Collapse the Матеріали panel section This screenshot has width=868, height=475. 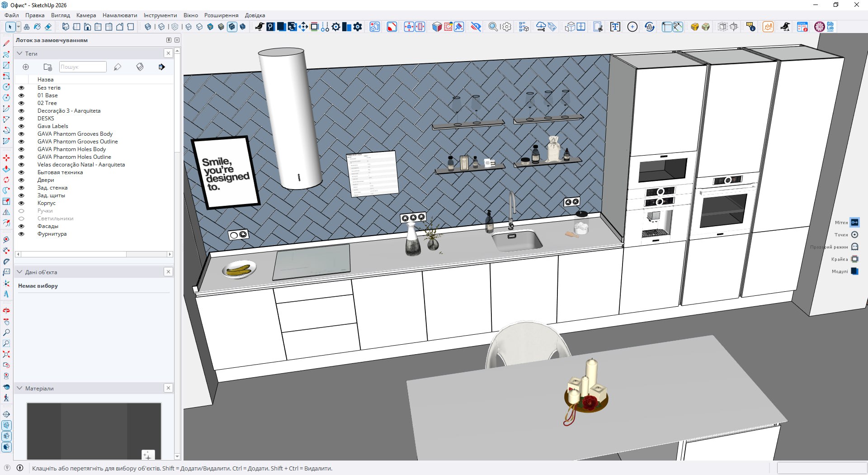tap(20, 388)
